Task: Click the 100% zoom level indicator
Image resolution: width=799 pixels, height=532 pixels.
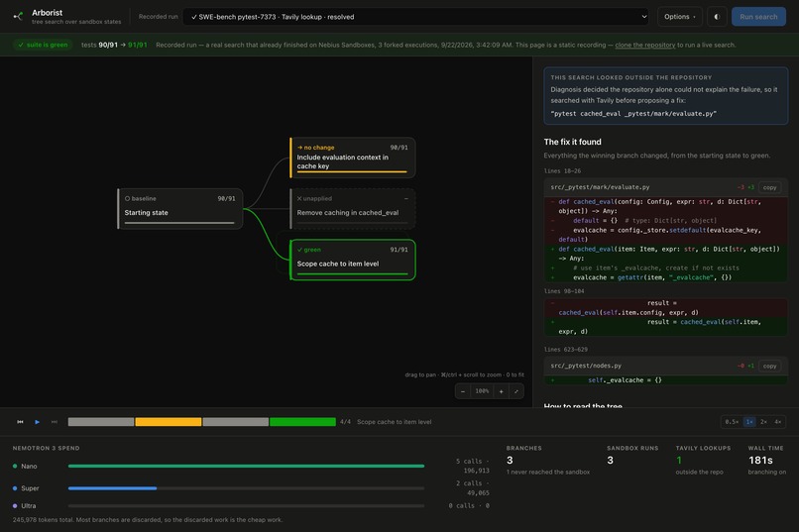Action: coord(482,391)
